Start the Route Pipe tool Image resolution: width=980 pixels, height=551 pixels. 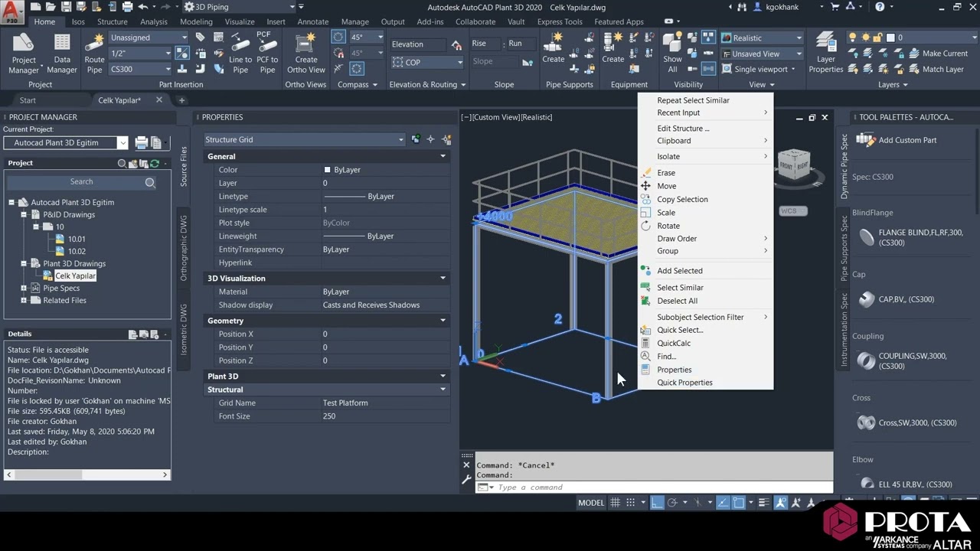coord(94,54)
